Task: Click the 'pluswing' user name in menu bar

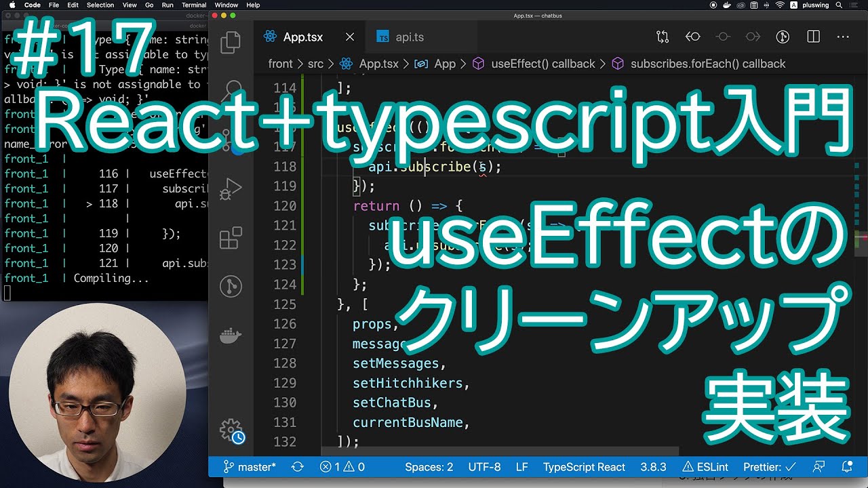Action: (x=814, y=5)
